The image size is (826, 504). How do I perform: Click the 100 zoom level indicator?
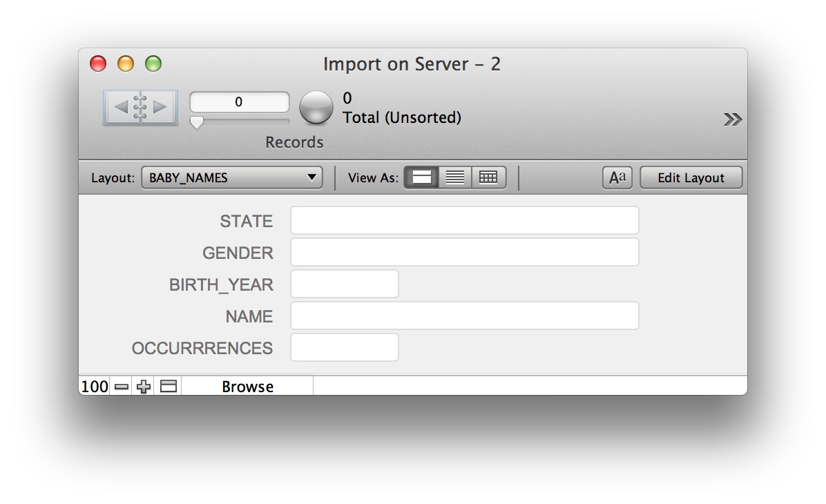[95, 387]
